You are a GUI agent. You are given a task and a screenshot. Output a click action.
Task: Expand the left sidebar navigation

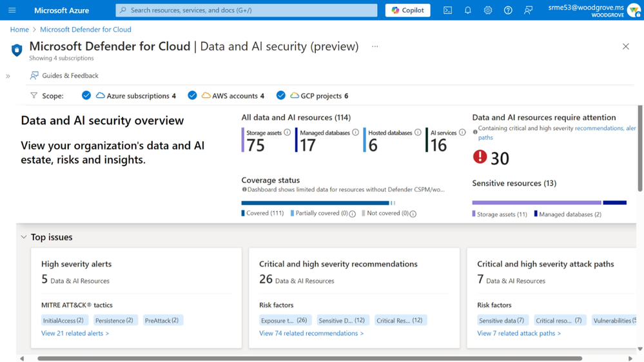tap(8, 76)
